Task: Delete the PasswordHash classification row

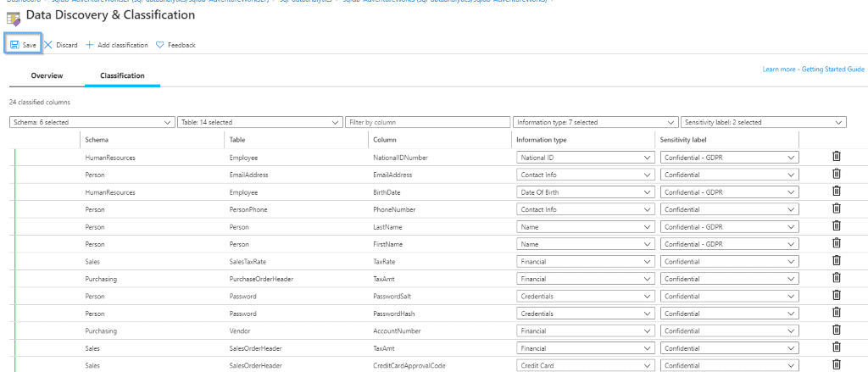Action: point(837,313)
